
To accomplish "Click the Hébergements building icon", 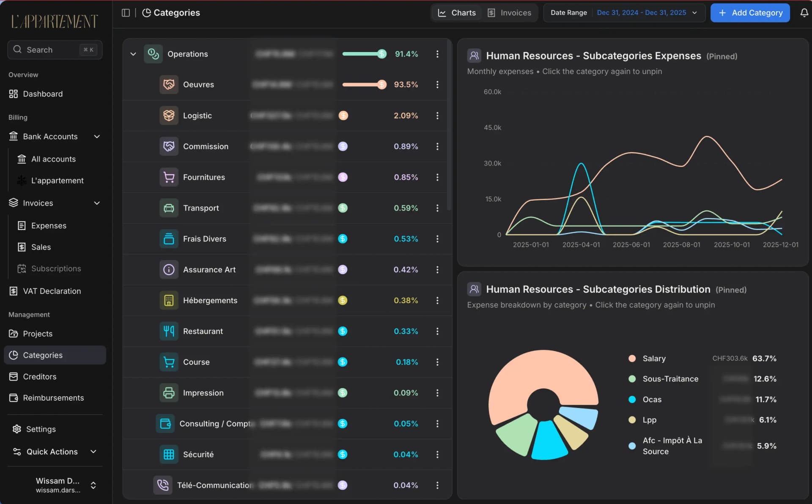I will (x=169, y=300).
